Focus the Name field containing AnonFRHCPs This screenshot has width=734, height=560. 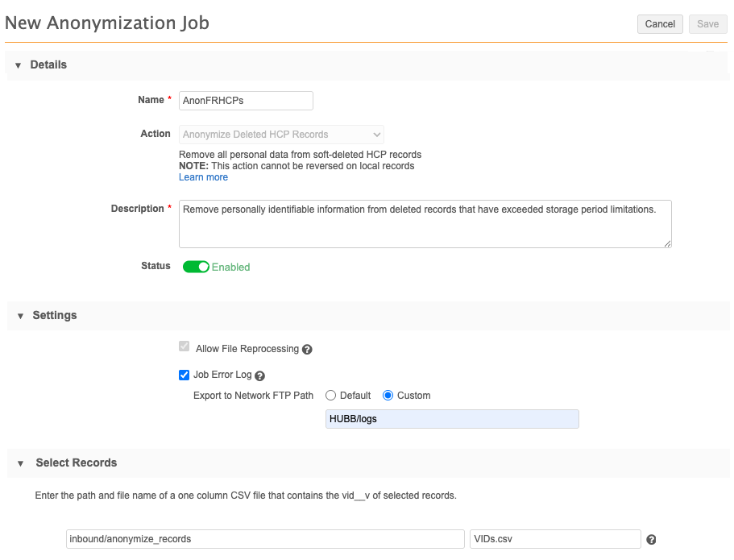click(246, 101)
